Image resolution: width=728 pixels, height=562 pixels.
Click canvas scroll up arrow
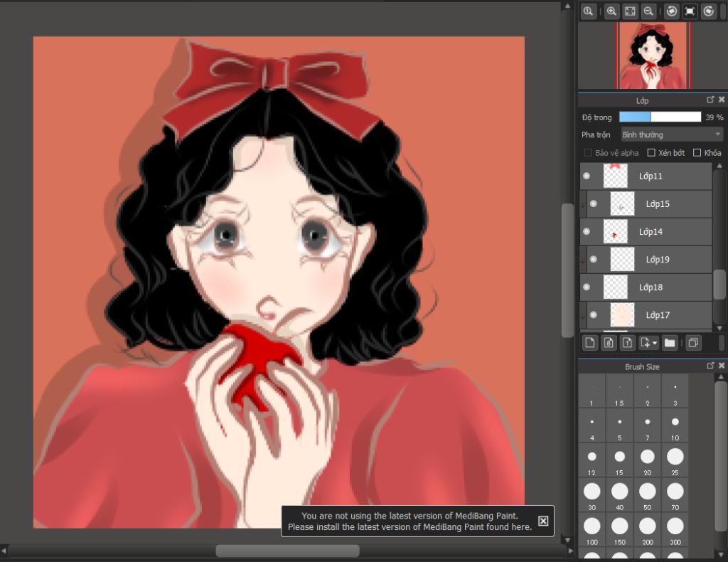[x=567, y=6]
